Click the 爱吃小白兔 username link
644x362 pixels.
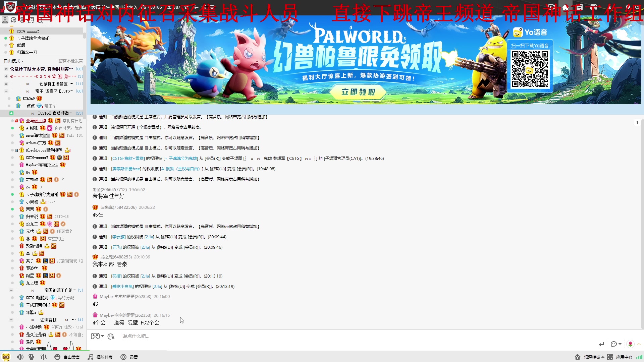coord(122,287)
